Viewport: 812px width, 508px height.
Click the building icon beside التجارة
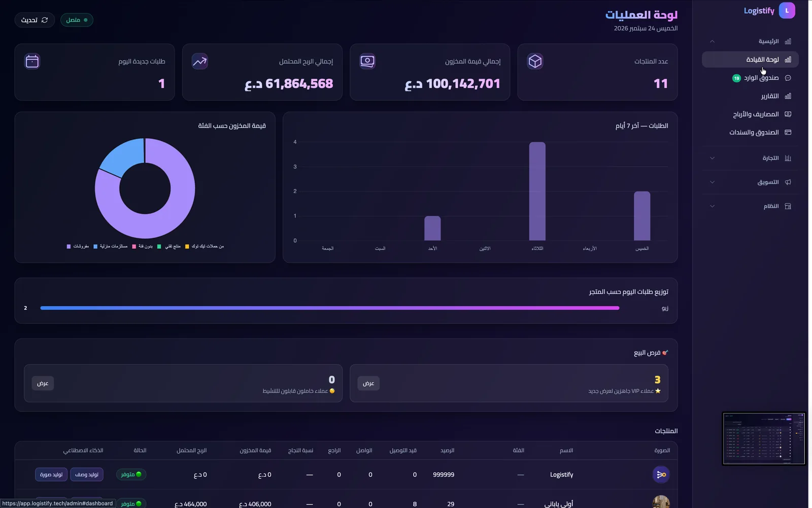pos(788,158)
